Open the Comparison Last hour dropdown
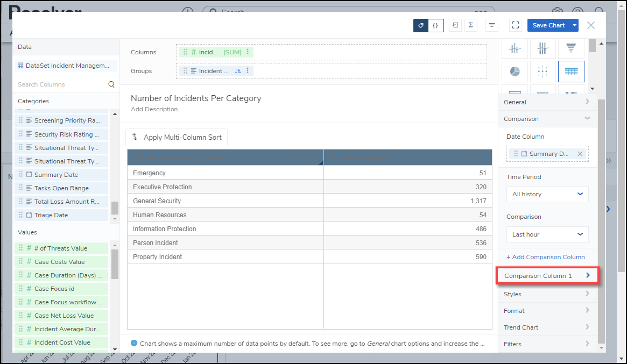The height and width of the screenshot is (364, 627). click(547, 234)
